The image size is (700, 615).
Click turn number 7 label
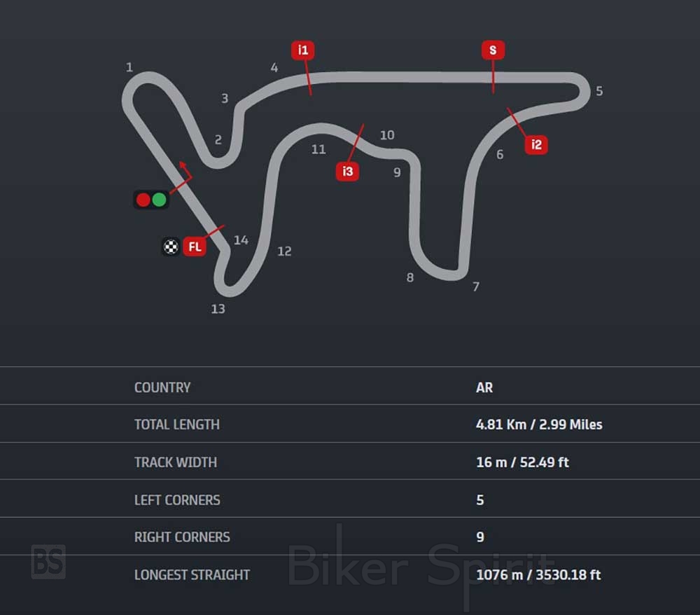point(476,286)
